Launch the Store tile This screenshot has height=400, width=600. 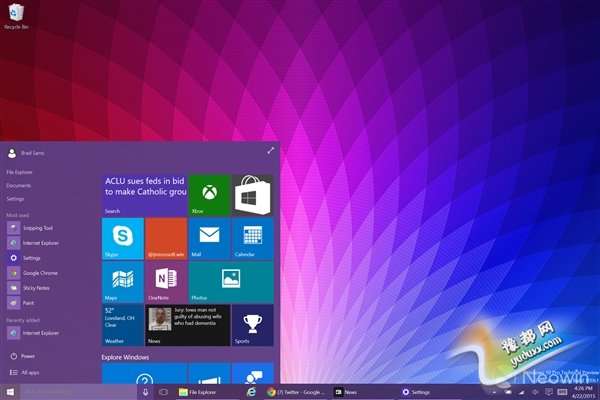[x=252, y=195]
